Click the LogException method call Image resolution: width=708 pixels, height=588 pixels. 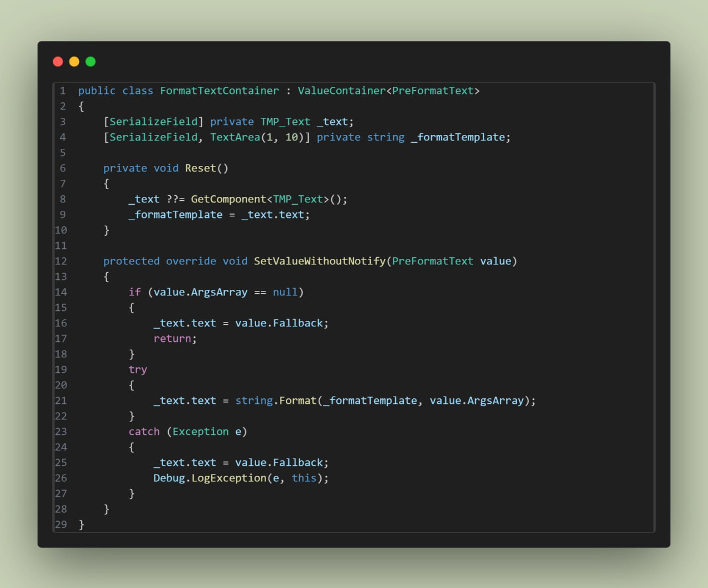point(228,478)
